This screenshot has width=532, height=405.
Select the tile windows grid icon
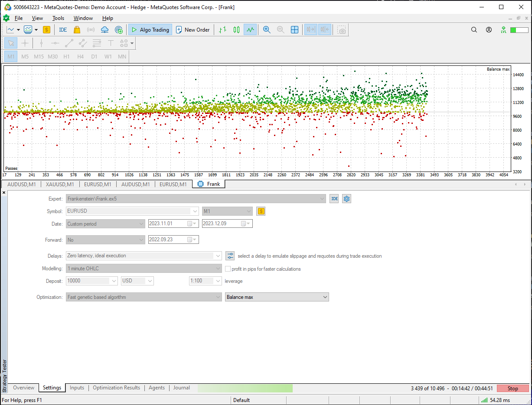coord(294,30)
